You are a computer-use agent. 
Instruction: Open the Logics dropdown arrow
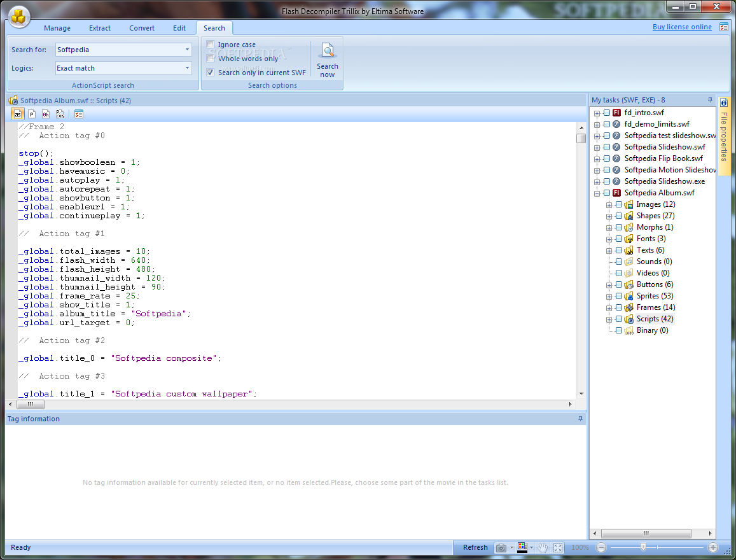click(187, 68)
